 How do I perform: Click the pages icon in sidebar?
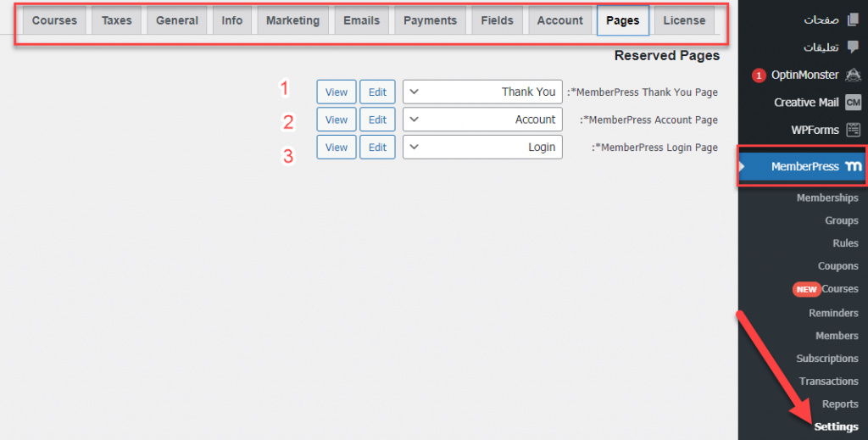tap(853, 20)
